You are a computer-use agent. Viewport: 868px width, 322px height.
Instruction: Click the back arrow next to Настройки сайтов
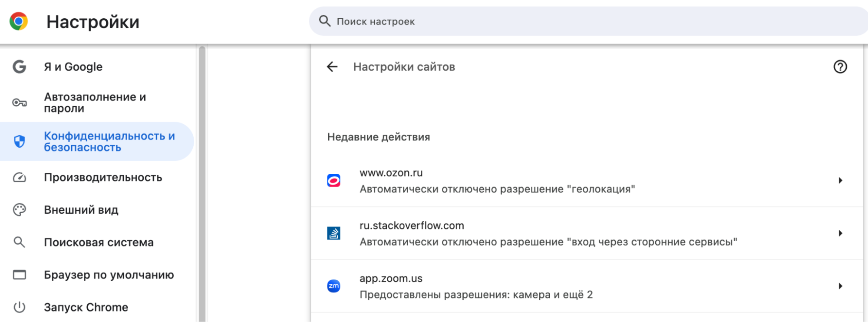pos(332,66)
